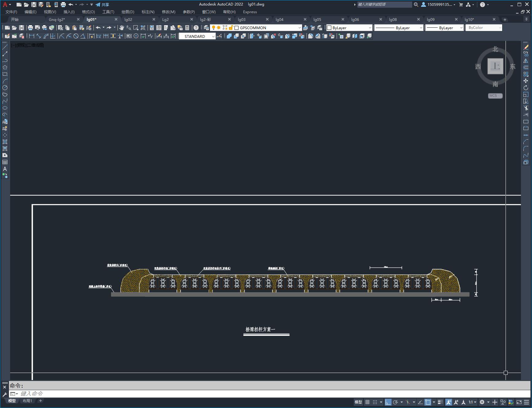Select the Explode tool
The image size is (532, 408).
pos(526,162)
